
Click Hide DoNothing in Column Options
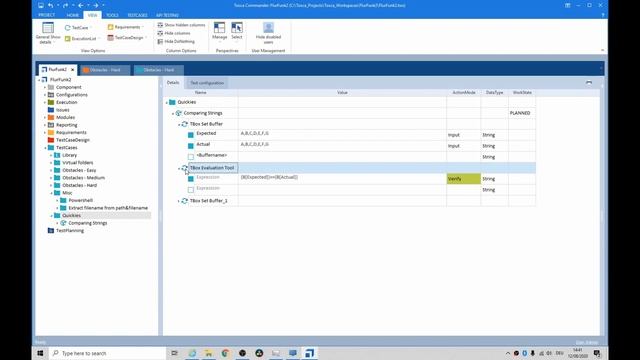pos(176,41)
